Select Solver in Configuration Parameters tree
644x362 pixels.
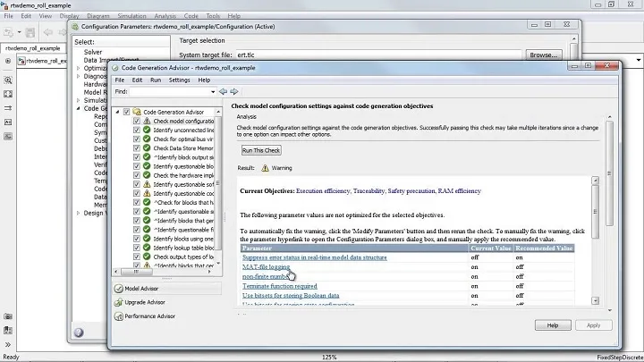[x=93, y=52]
